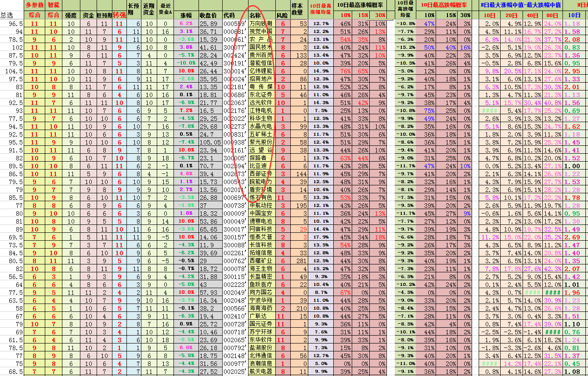Click the 收盘价 header cell
588x376 pixels.
210,15
